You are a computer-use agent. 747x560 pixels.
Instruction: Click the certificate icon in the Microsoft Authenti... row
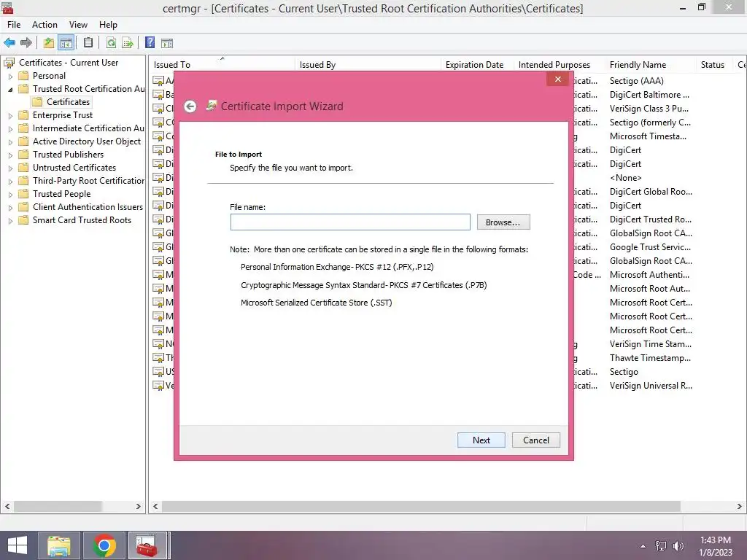[x=158, y=275]
